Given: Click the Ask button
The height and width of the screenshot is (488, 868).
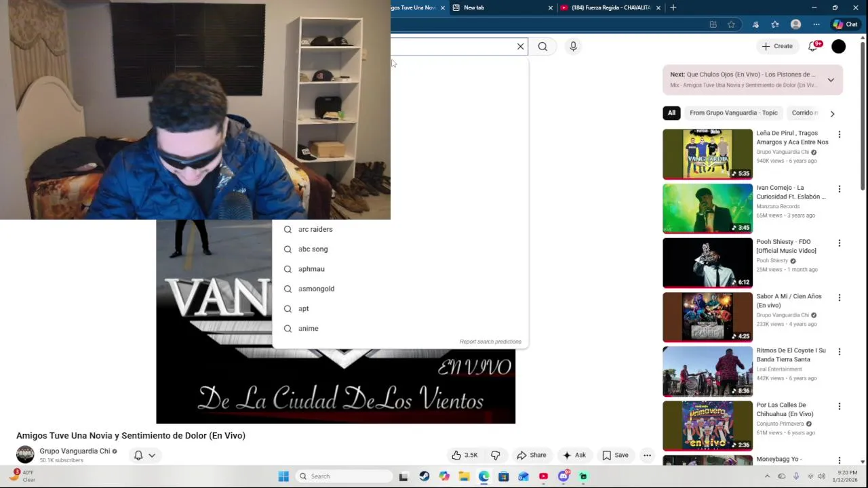Looking at the screenshot, I should point(574,455).
